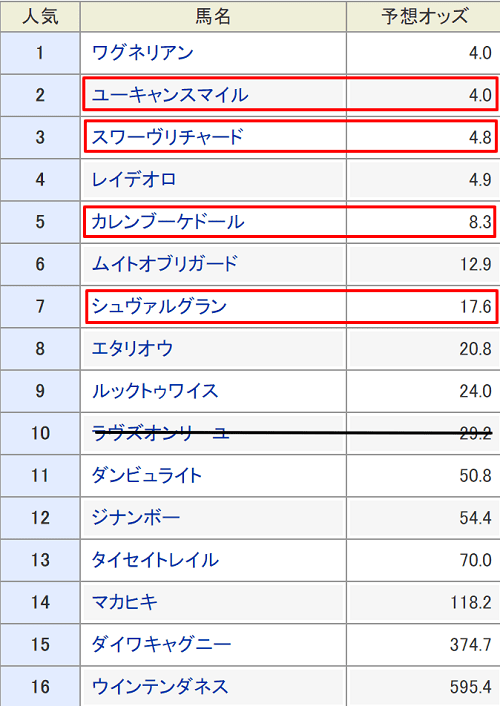This screenshot has height=706, width=500.
Task: Open the スワーヴリチャード horse link
Action: click(x=168, y=137)
